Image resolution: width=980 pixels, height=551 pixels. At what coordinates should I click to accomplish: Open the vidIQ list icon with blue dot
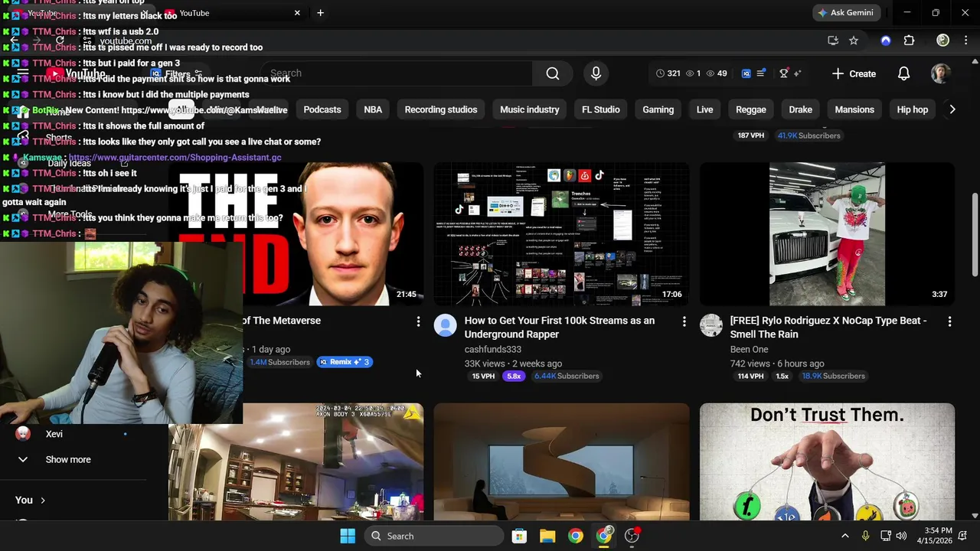click(x=761, y=73)
